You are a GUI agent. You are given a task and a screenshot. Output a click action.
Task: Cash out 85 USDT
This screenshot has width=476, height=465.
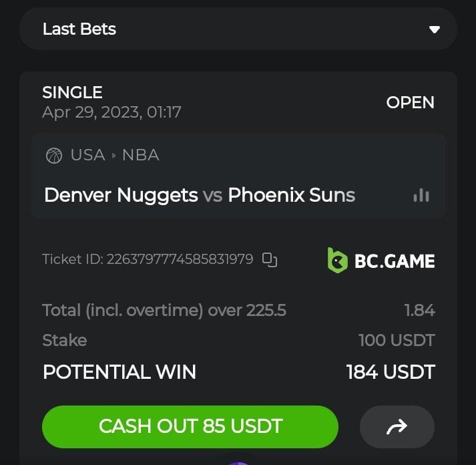[190, 427]
